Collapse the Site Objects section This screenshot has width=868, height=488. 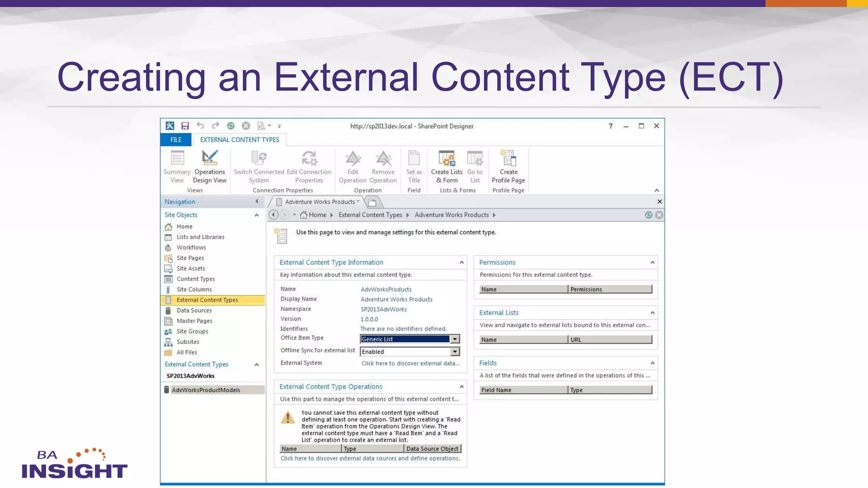(257, 215)
